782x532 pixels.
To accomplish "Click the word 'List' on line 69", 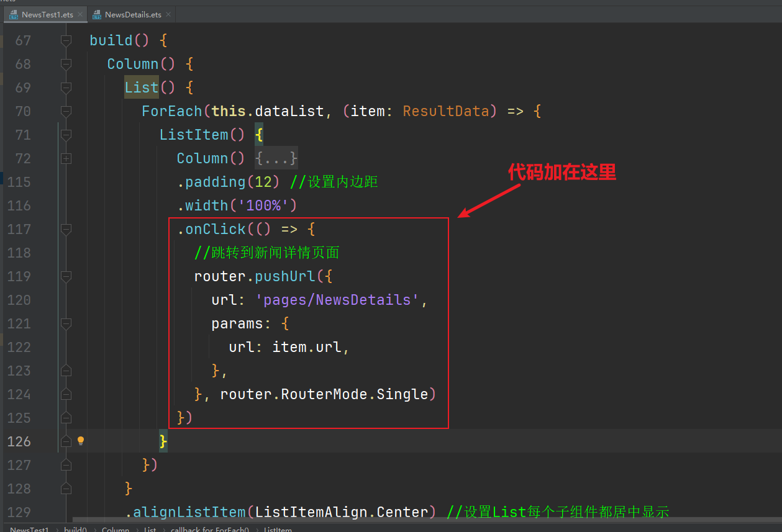I will pyautogui.click(x=142, y=88).
